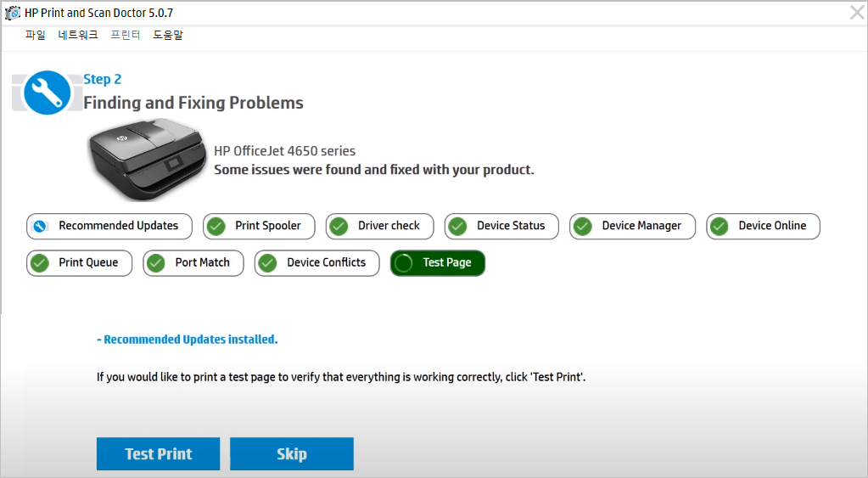
Task: Close the HP Print and Scan Doctor window
Action: [x=857, y=12]
